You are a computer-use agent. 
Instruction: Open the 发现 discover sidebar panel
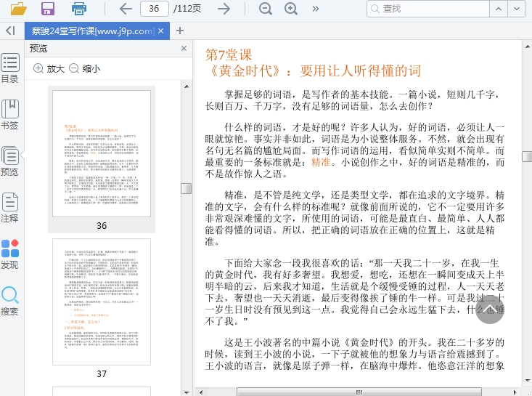pyautogui.click(x=10, y=254)
